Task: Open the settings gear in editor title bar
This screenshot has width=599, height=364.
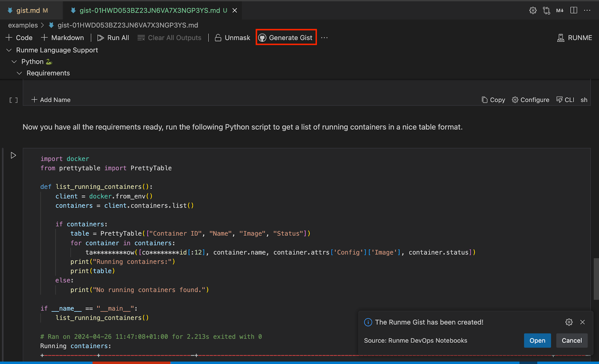Action: (x=533, y=10)
